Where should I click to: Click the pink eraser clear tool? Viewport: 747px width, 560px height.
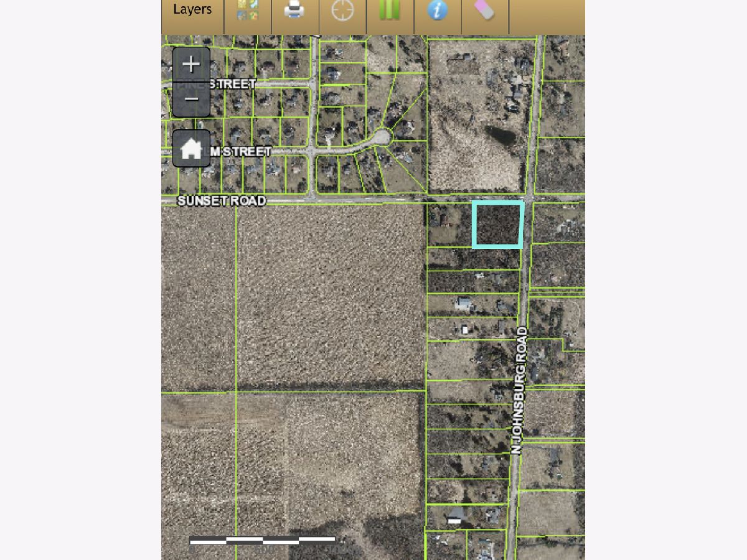click(x=484, y=11)
